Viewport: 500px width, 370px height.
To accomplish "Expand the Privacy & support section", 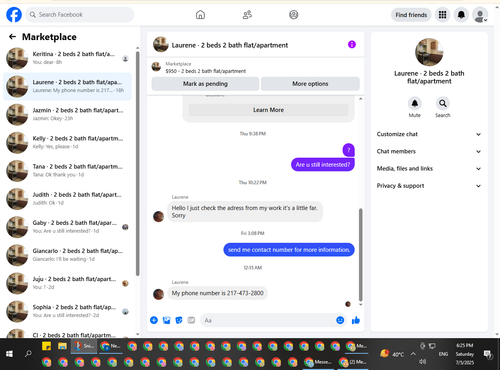I will point(429,186).
